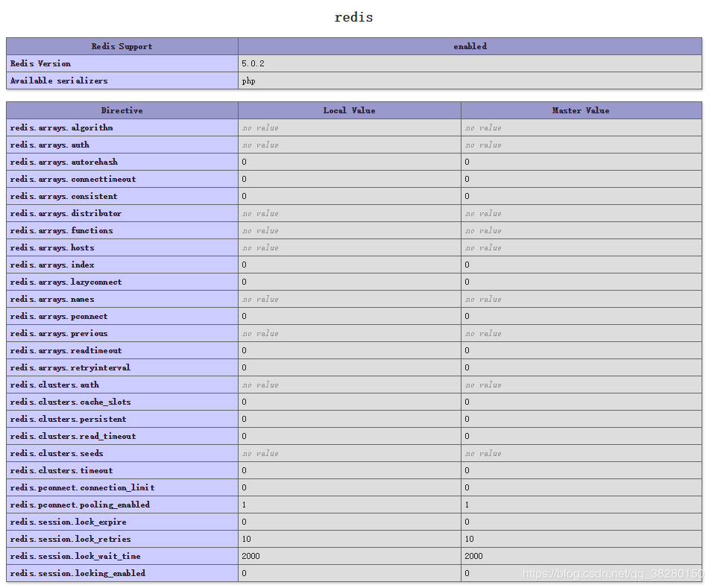The width and height of the screenshot is (712, 588).
Task: Click local value '2000' of lock_wait_time
Action: pyautogui.click(x=251, y=556)
